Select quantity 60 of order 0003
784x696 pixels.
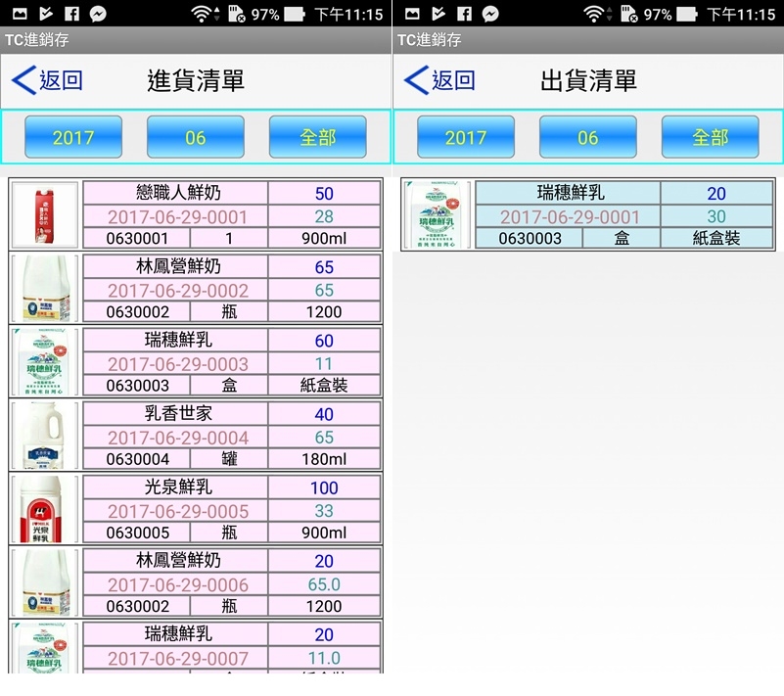[324, 341]
